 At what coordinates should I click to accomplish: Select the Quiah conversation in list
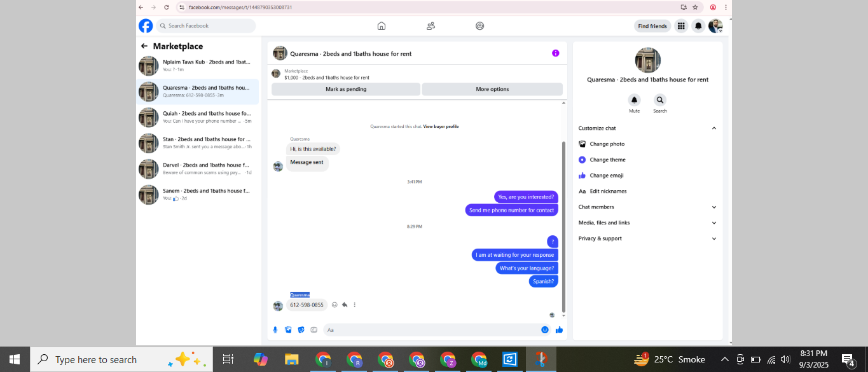coord(198,117)
